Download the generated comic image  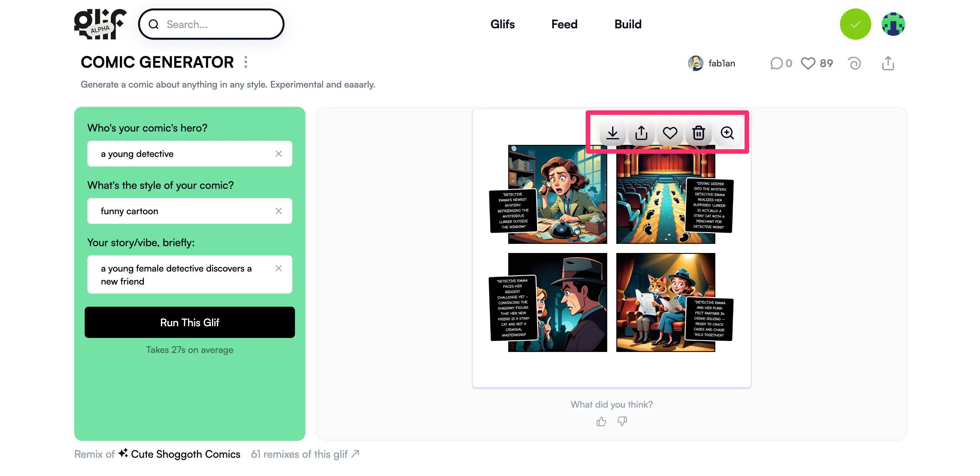point(612,133)
